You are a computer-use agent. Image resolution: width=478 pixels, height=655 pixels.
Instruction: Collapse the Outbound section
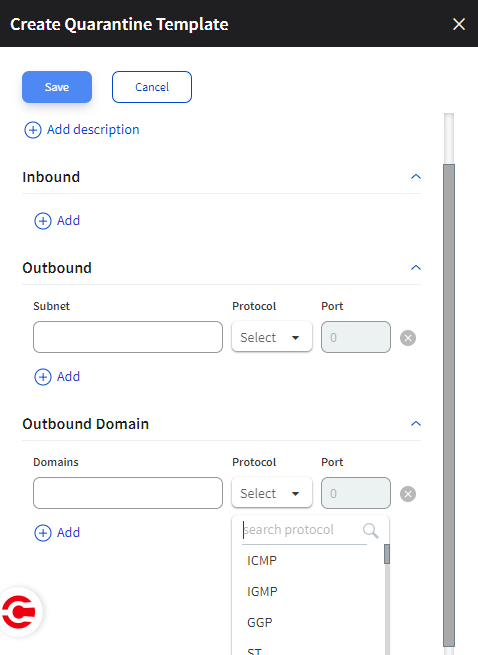[x=416, y=267]
